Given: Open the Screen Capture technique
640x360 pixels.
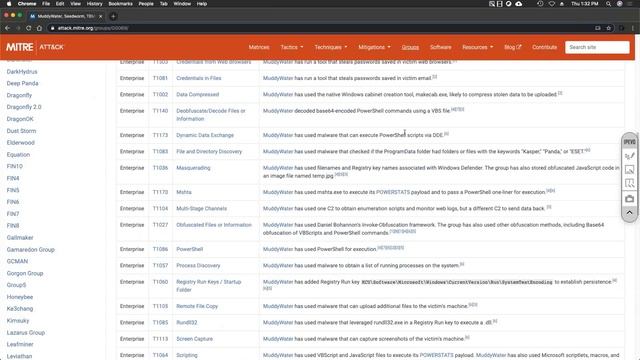Looking at the screenshot, I should tap(194, 339).
